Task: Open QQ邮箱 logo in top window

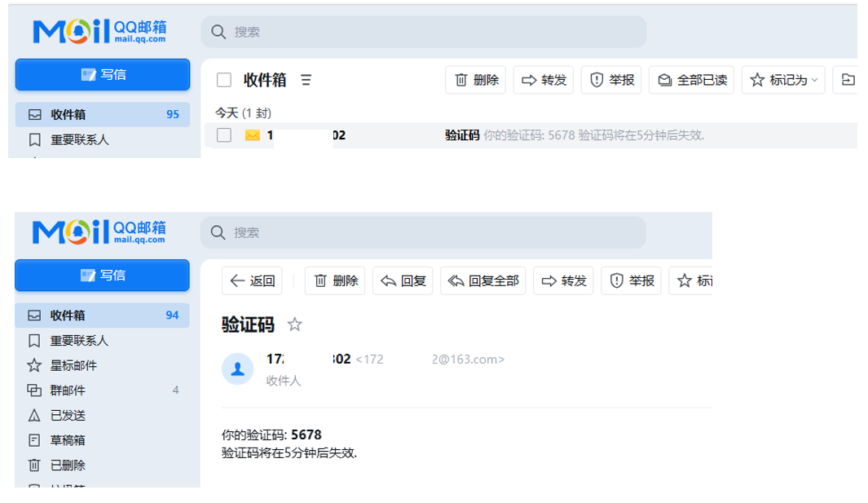Action: click(x=99, y=31)
